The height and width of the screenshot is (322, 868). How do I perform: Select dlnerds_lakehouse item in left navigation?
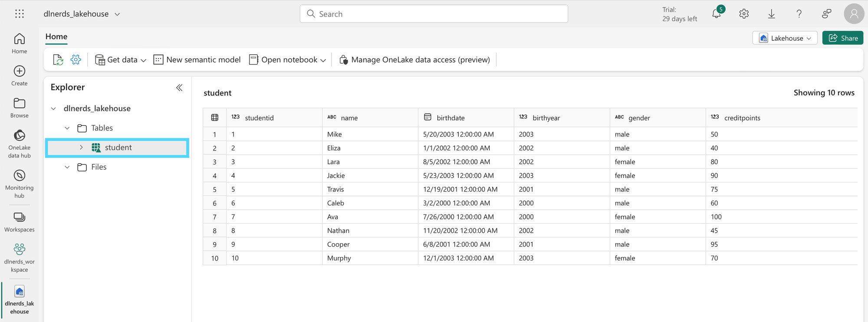(x=20, y=299)
